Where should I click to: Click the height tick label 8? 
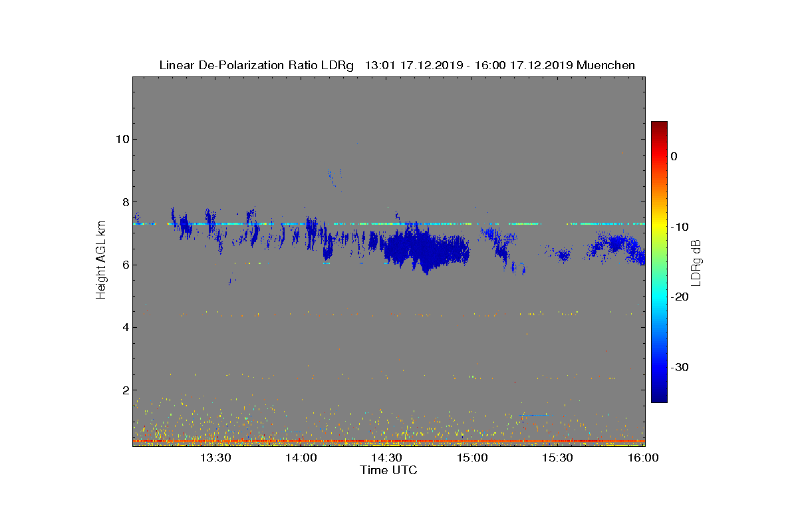125,202
